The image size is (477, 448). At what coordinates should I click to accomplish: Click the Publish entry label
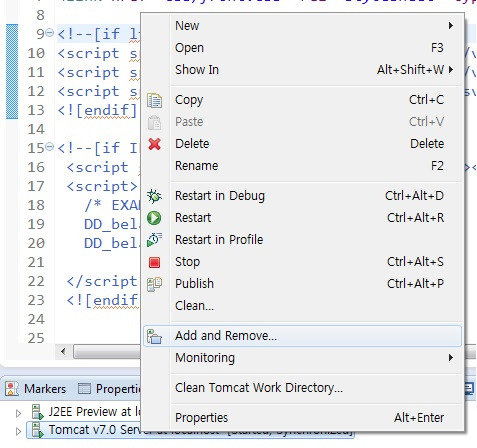(x=195, y=284)
